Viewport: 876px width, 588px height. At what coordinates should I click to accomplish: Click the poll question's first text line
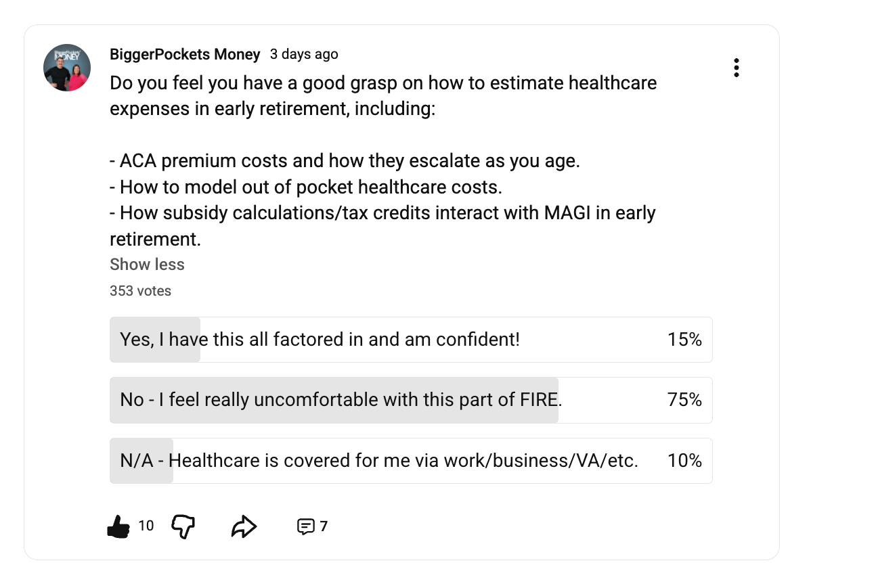(x=383, y=83)
